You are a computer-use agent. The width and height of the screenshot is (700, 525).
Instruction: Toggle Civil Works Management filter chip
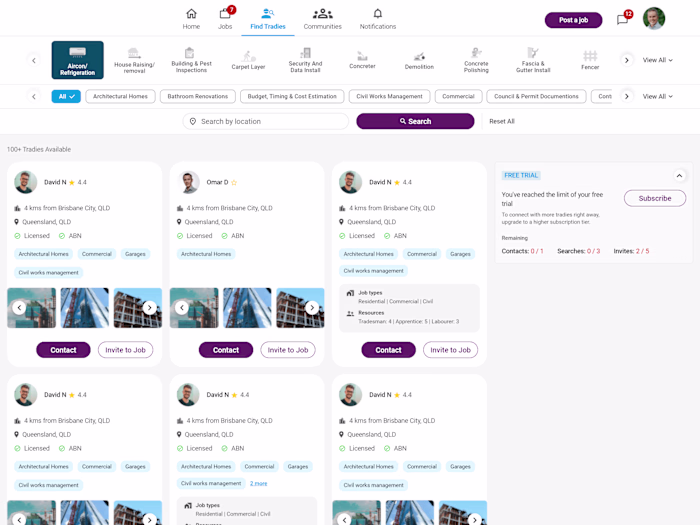389,96
